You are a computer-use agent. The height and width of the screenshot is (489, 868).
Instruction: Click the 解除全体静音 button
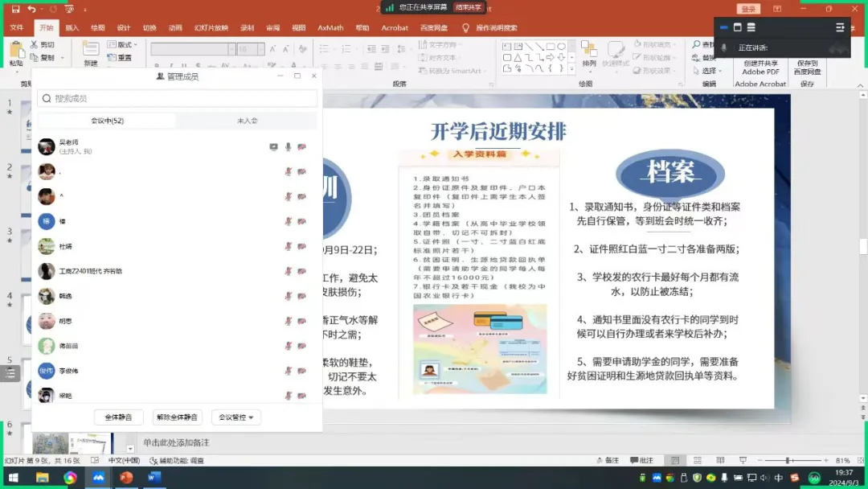(178, 417)
